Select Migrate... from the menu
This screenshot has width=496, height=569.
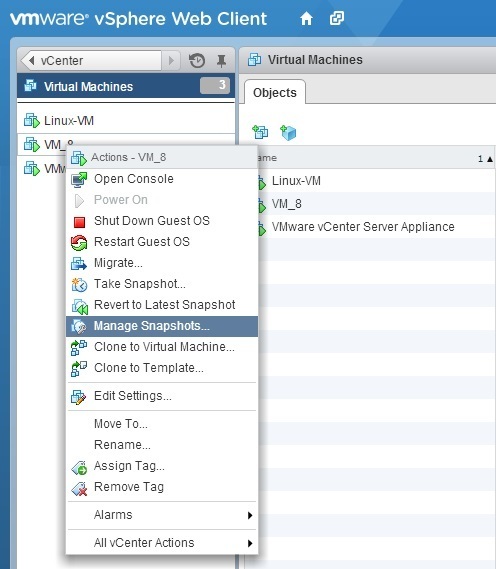162,263
